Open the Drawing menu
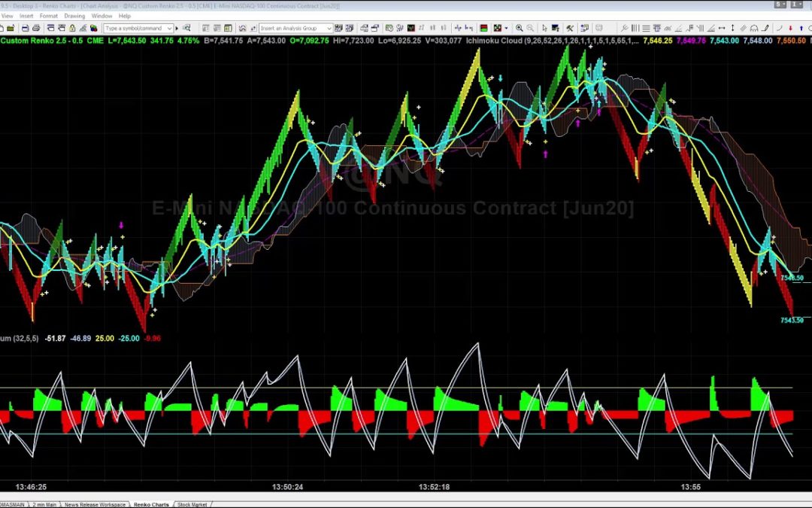Viewport: 812px width, 508px height. [74, 15]
